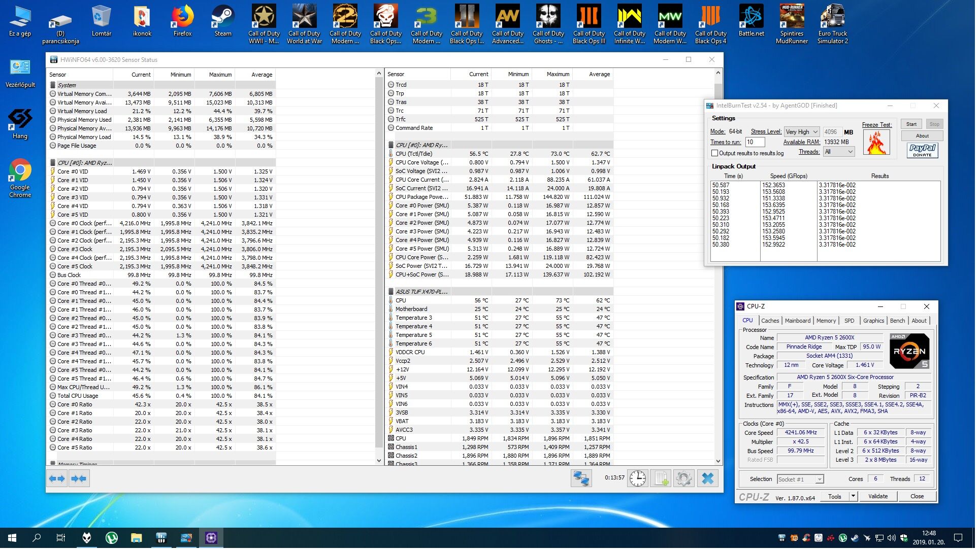
Task: Open Vezérlőpult control panel icon
Action: [x=20, y=74]
